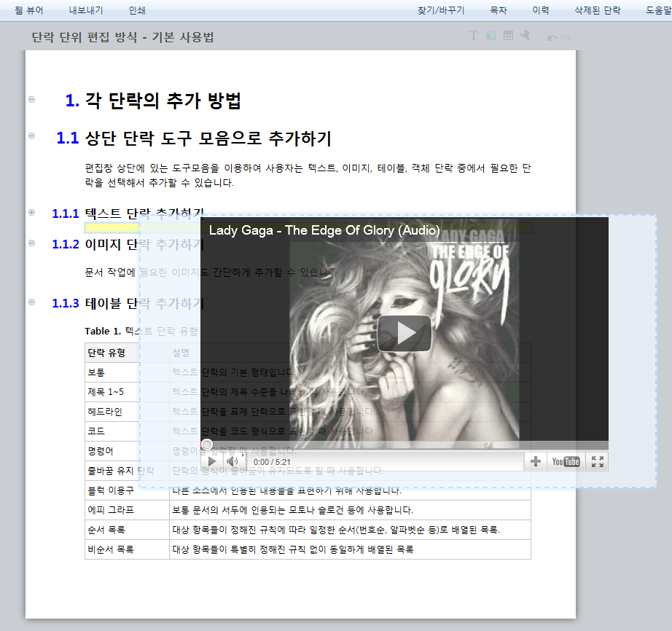Click the 인쇄 menu item

pos(137,10)
